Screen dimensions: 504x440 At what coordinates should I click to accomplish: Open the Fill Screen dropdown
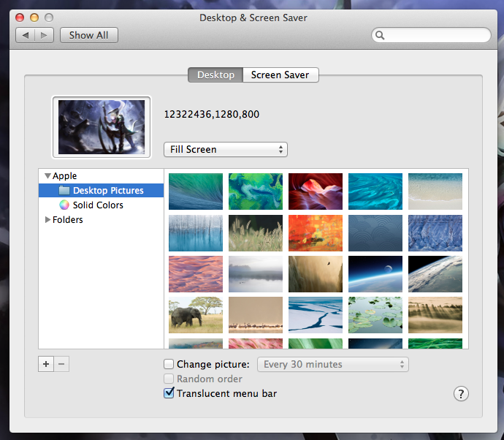pos(226,150)
